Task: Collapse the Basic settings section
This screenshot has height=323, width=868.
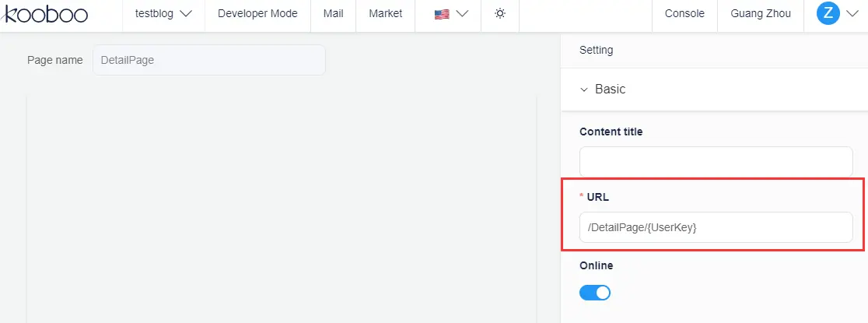Action: tap(585, 90)
